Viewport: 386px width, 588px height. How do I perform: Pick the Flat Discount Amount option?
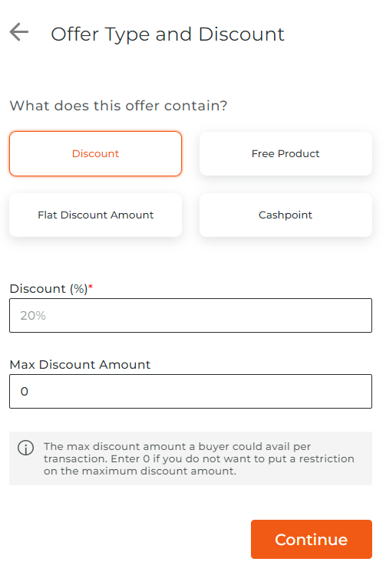tap(96, 215)
